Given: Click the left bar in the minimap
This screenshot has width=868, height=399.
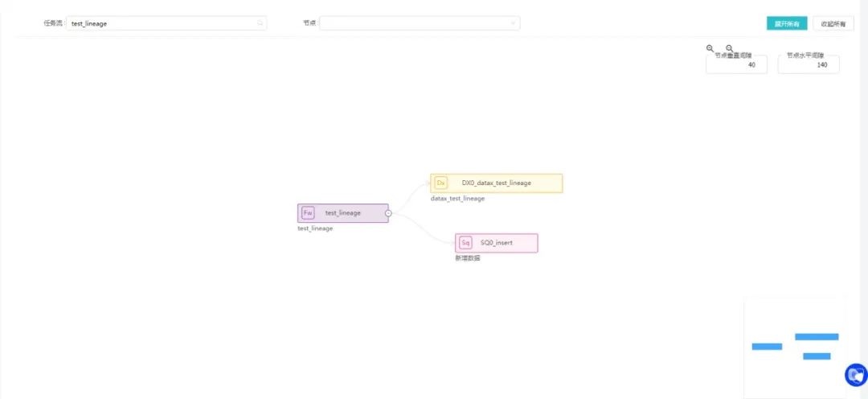Looking at the screenshot, I should click(x=767, y=347).
